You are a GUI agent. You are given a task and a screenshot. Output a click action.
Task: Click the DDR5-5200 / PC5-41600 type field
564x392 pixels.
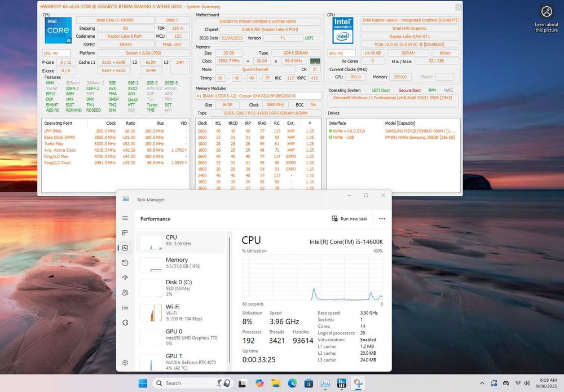point(266,113)
